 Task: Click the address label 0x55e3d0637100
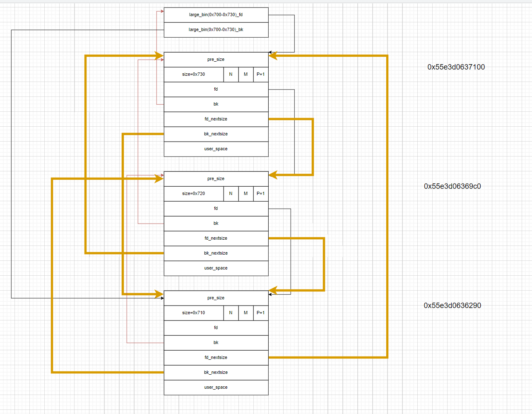coord(456,67)
